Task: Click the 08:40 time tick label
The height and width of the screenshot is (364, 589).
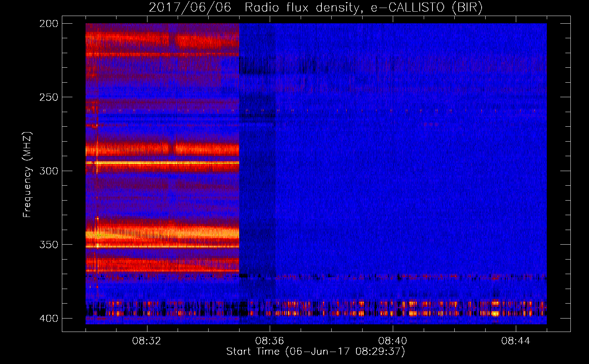Action: (393, 341)
